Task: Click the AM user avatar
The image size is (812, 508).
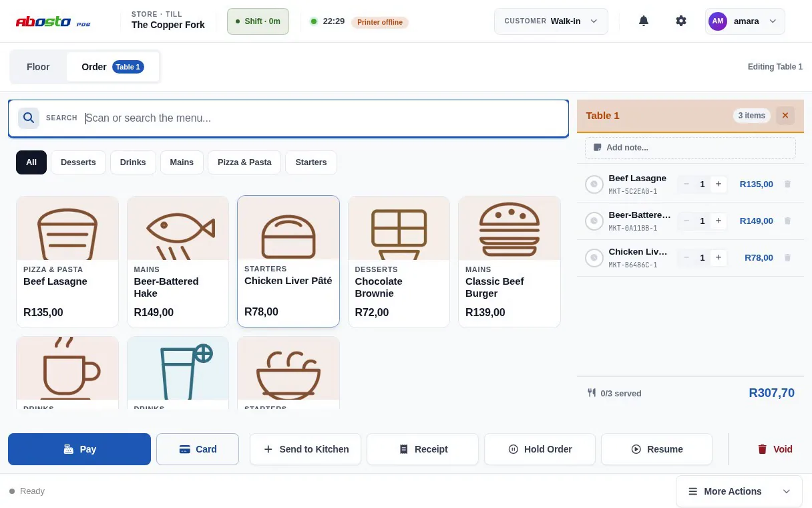Action: [718, 21]
